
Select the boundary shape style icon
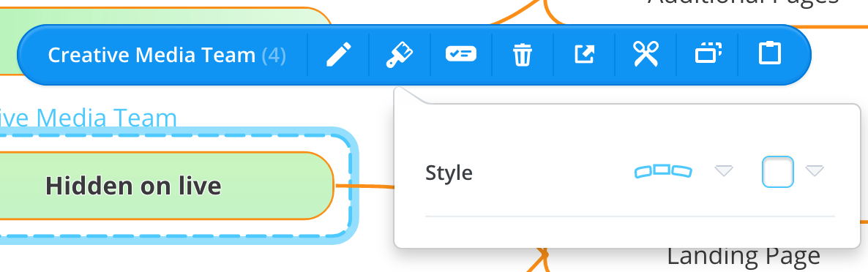point(662,171)
